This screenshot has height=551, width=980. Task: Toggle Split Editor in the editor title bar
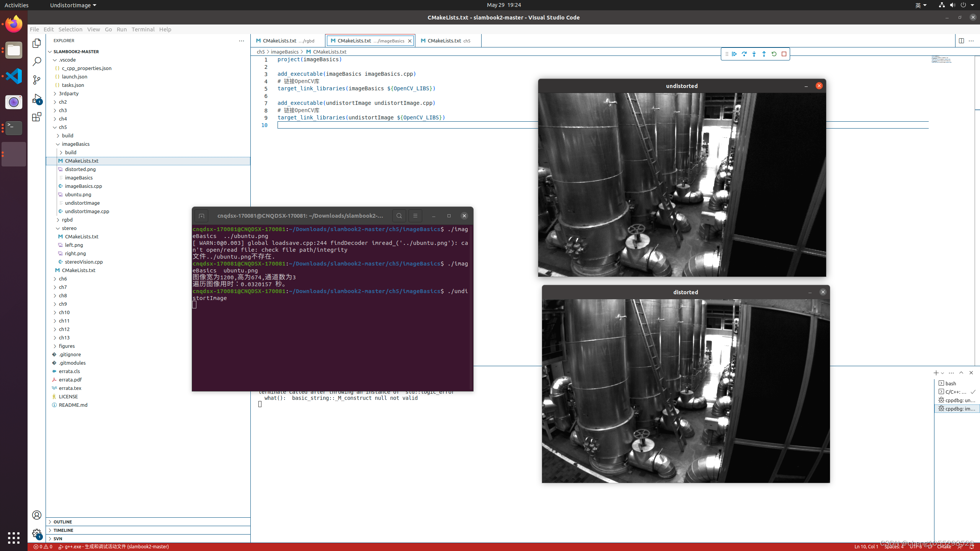click(962, 41)
